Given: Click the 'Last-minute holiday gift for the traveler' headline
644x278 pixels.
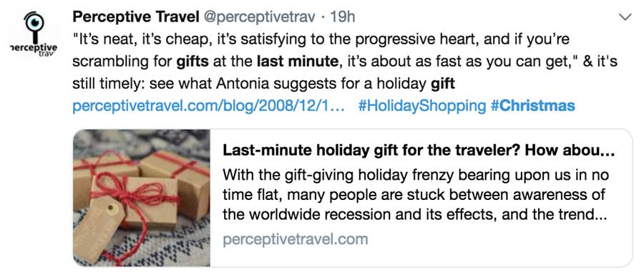Looking at the screenshot, I should [418, 151].
